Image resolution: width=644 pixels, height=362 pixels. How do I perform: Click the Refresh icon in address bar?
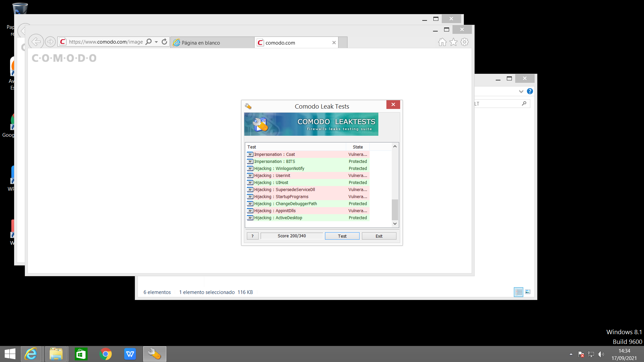point(164,42)
